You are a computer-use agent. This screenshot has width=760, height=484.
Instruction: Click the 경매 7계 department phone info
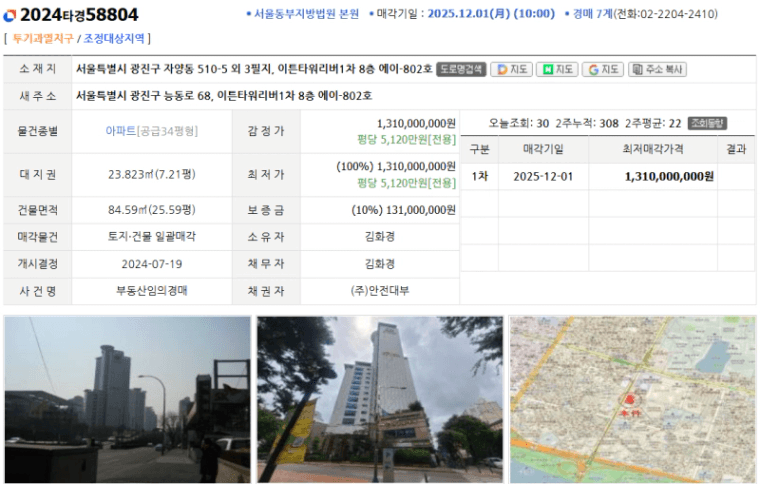coord(645,14)
